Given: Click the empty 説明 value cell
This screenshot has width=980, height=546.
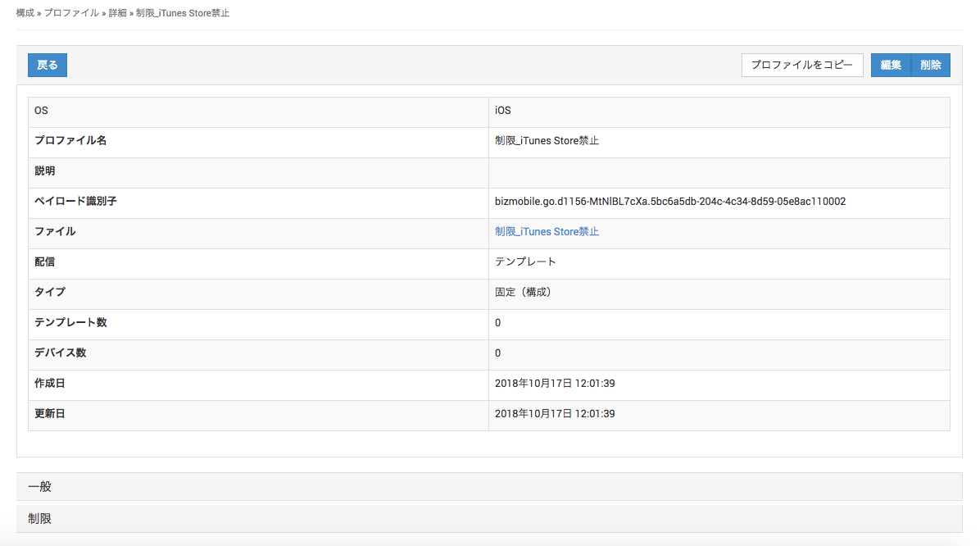Looking at the screenshot, I should pos(718,171).
